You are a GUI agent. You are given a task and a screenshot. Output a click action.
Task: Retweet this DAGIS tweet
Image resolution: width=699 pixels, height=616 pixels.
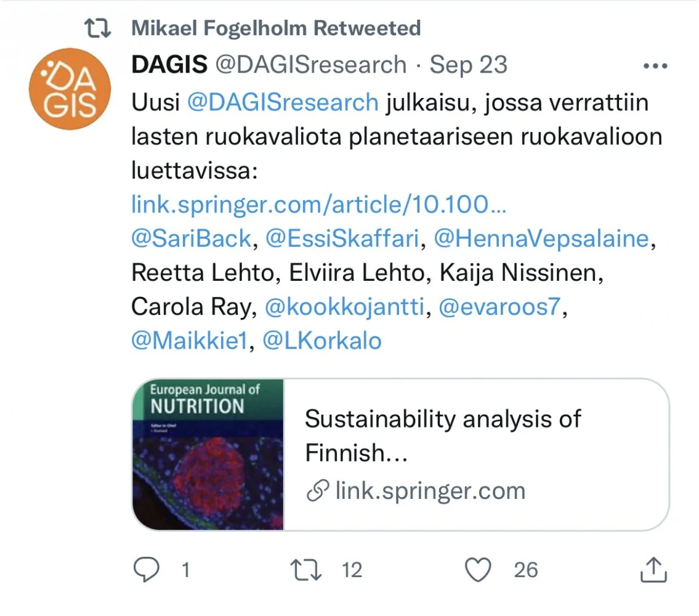[306, 570]
